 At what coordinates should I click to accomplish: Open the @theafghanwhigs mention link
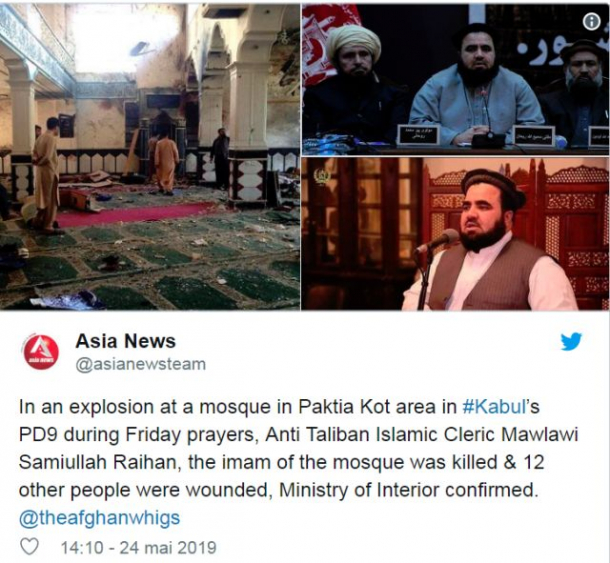click(x=100, y=518)
